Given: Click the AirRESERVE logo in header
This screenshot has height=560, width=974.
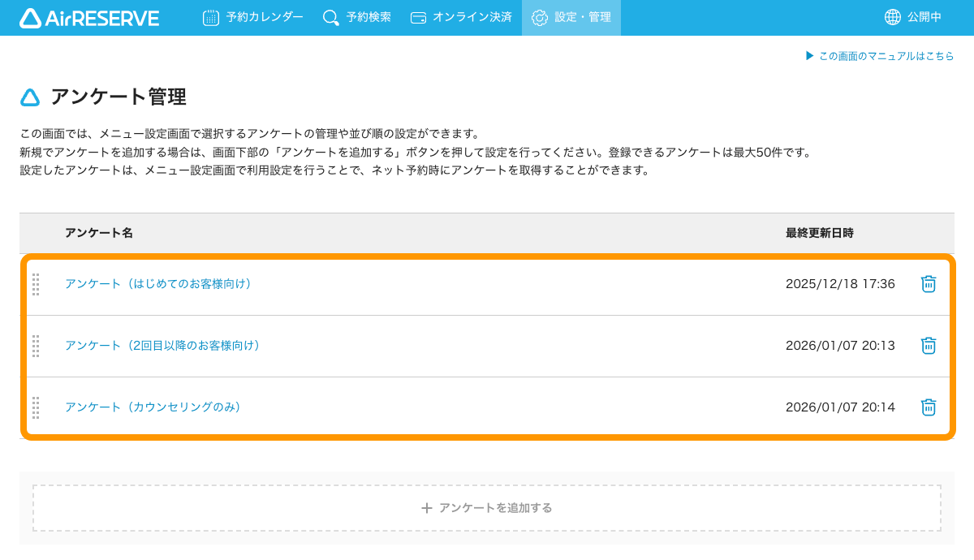Looking at the screenshot, I should (x=89, y=18).
